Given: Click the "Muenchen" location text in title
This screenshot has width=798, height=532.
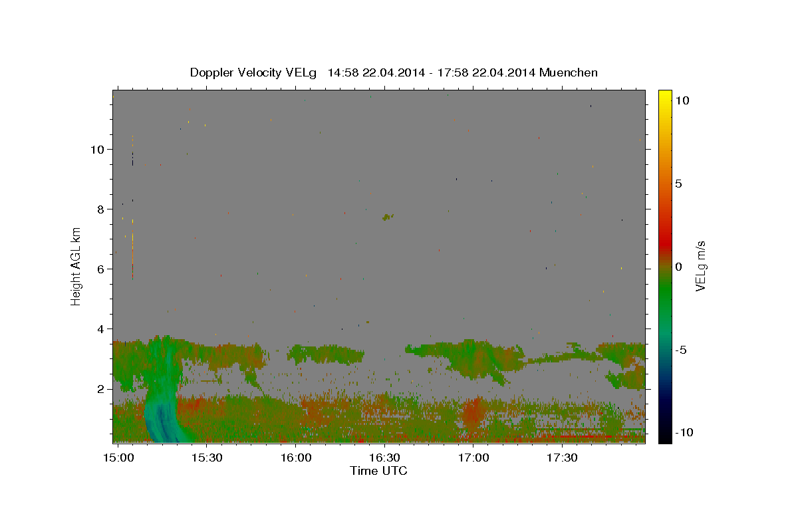Looking at the screenshot, I should pos(569,72).
